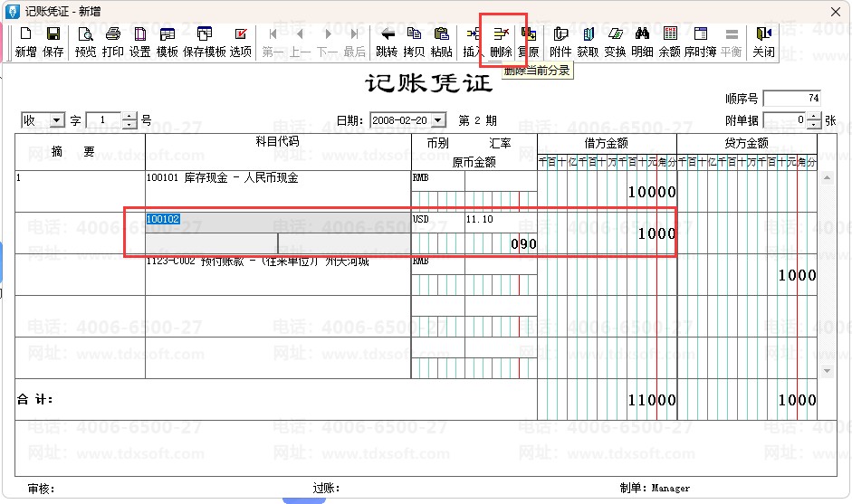Decrease 附单据 attachment count stepper
The width and height of the screenshot is (852, 504).
point(814,124)
